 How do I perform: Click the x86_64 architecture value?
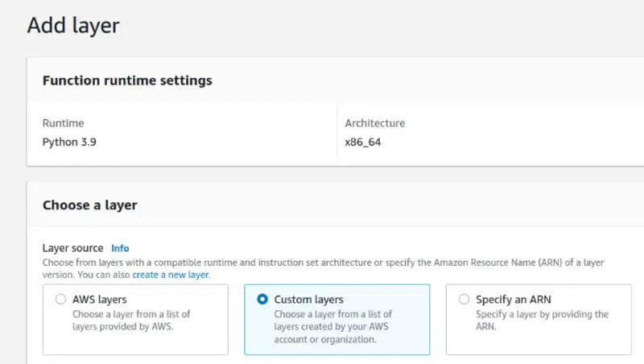pos(362,143)
